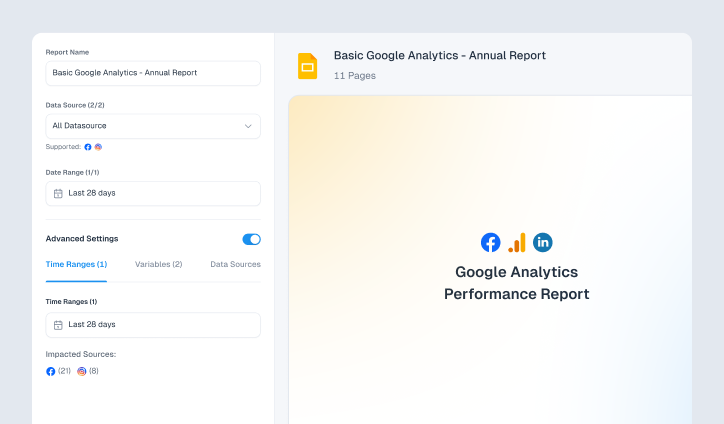The width and height of the screenshot is (724, 424).
Task: Select the Time Ranges (1) tab
Action: (76, 264)
